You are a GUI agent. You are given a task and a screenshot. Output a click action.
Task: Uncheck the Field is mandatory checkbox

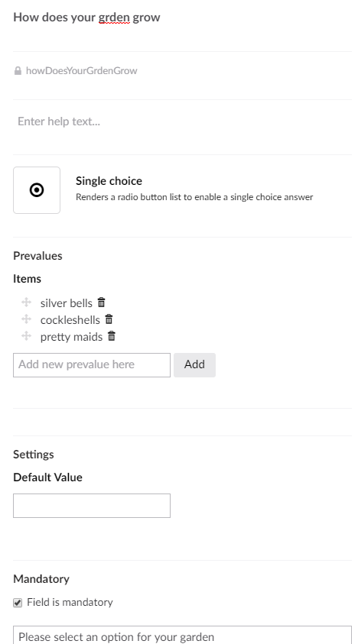point(18,603)
